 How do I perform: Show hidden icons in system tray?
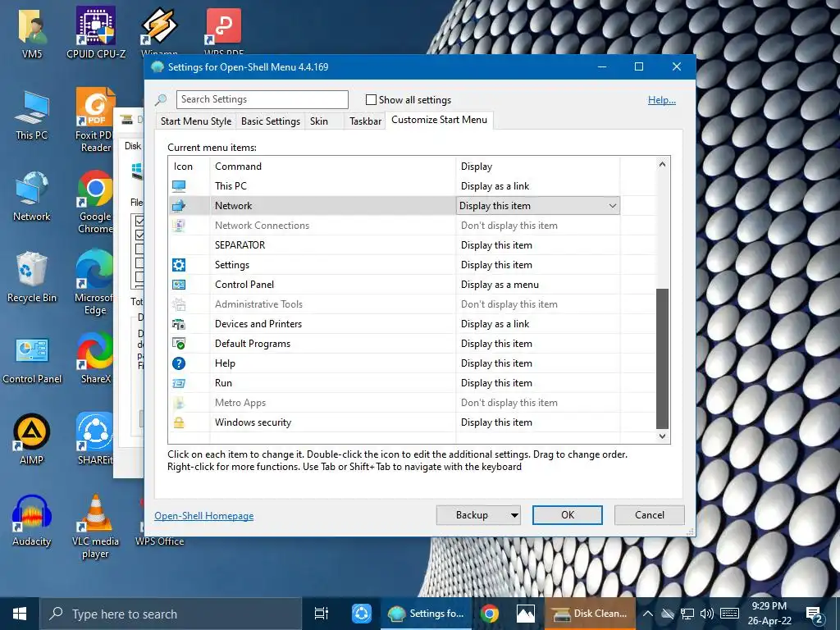coord(648,614)
